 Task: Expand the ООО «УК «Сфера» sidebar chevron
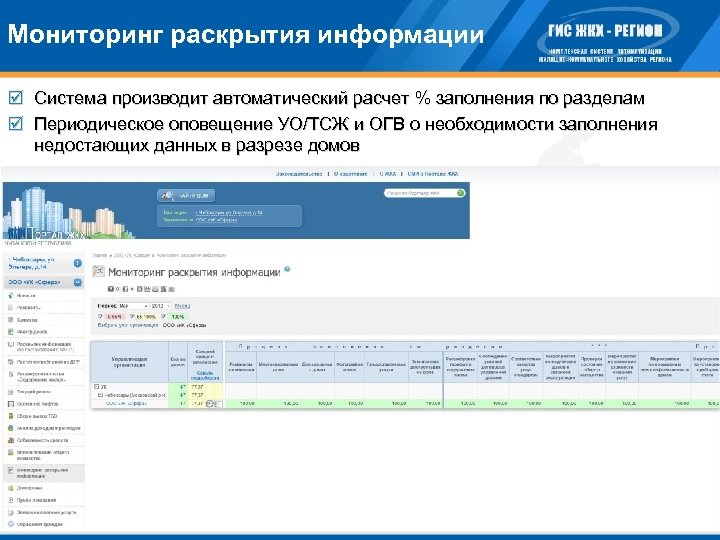click(78, 282)
